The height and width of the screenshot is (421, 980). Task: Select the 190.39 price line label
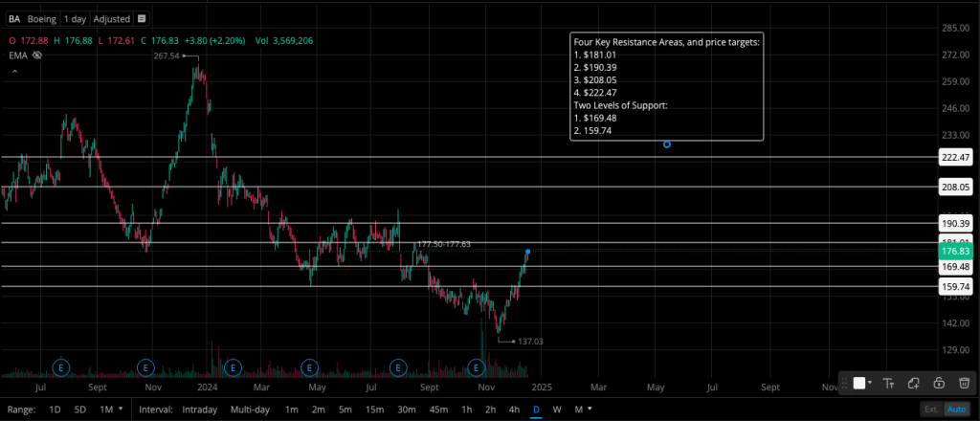956,223
